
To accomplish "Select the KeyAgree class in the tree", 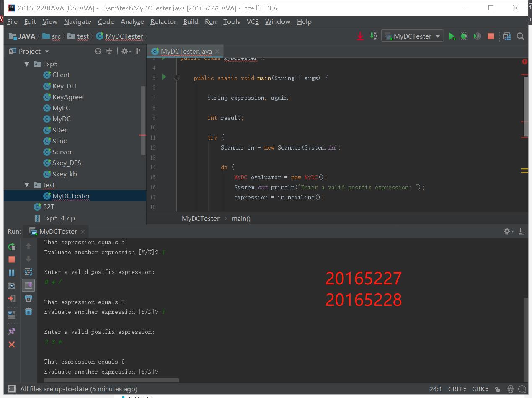I will [x=67, y=97].
